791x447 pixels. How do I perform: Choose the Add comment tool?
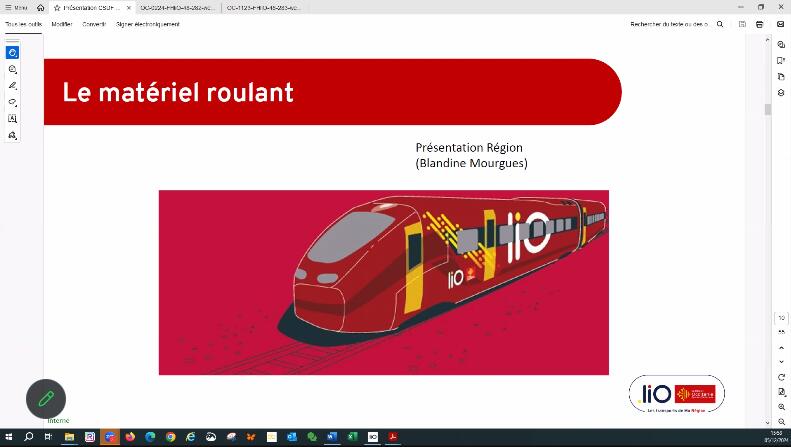tap(13, 69)
